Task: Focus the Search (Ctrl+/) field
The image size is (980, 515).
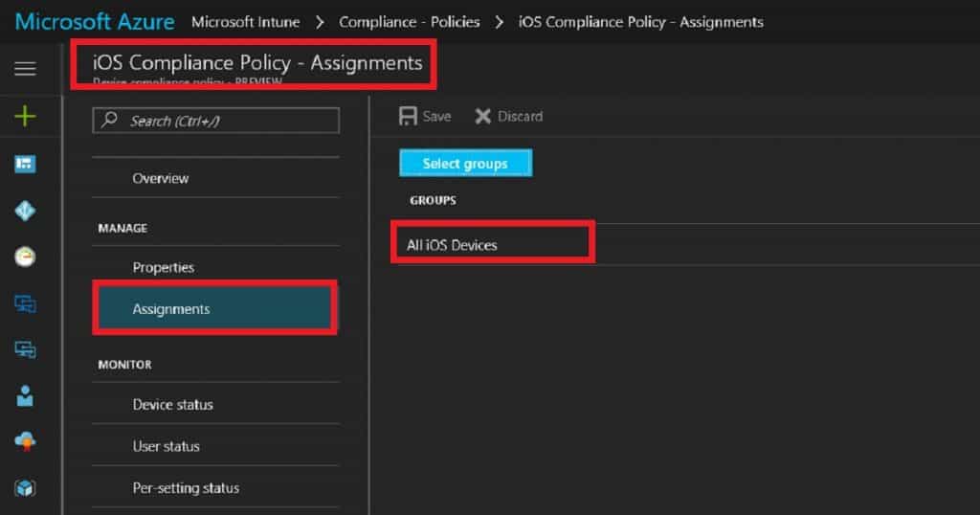Action: point(216,121)
